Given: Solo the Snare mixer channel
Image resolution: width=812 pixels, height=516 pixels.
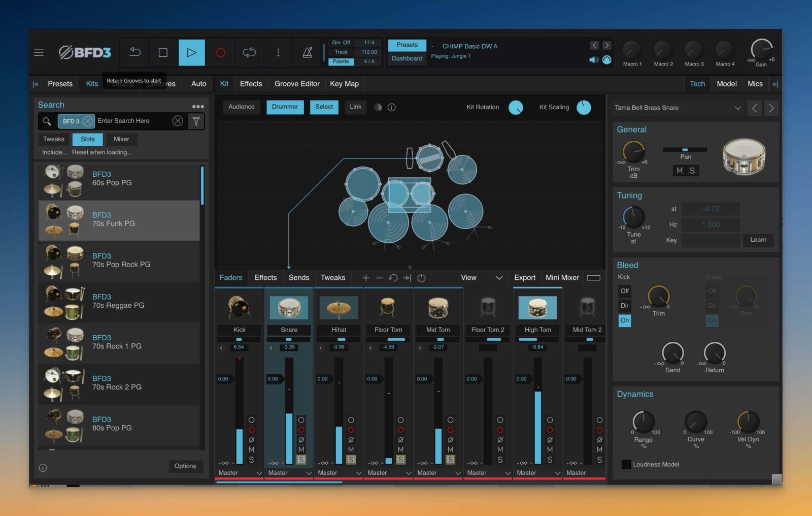Looking at the screenshot, I should pos(301,460).
